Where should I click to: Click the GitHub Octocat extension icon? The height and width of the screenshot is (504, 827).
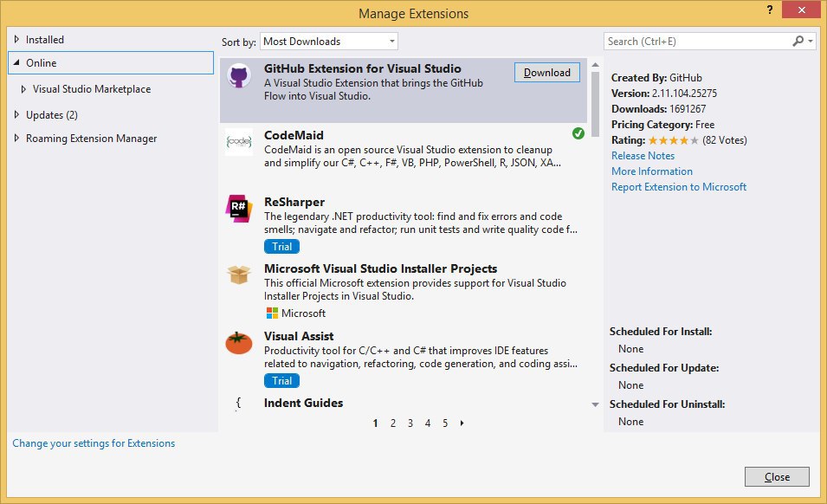pyautogui.click(x=239, y=75)
